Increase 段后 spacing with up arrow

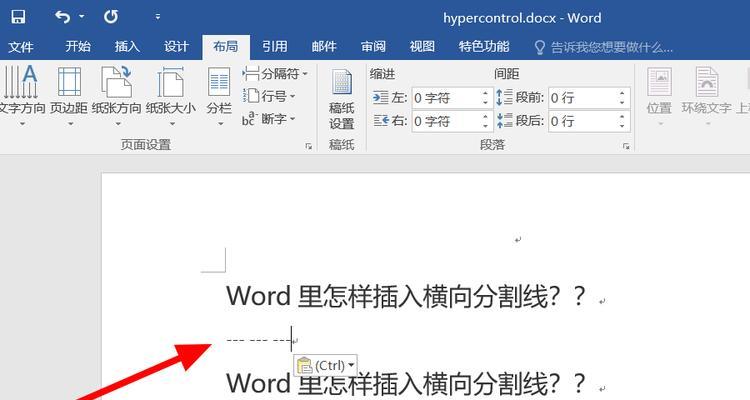[622, 117]
